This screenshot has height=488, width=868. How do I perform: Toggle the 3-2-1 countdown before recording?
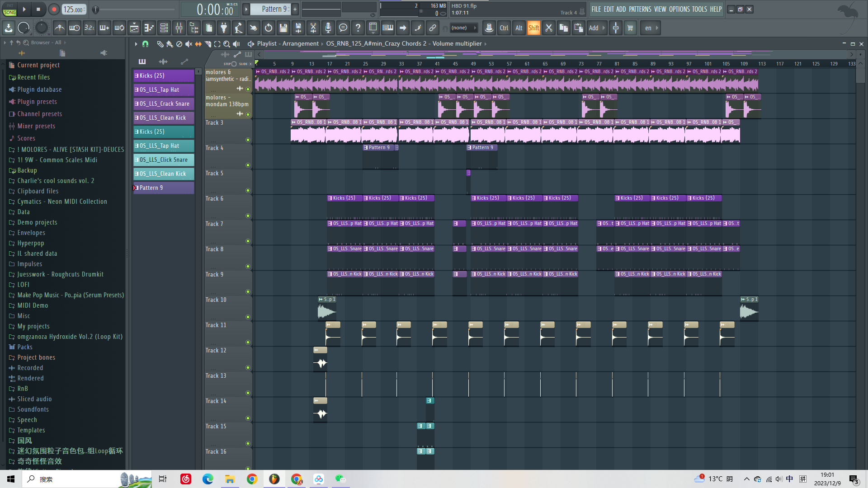(89, 28)
